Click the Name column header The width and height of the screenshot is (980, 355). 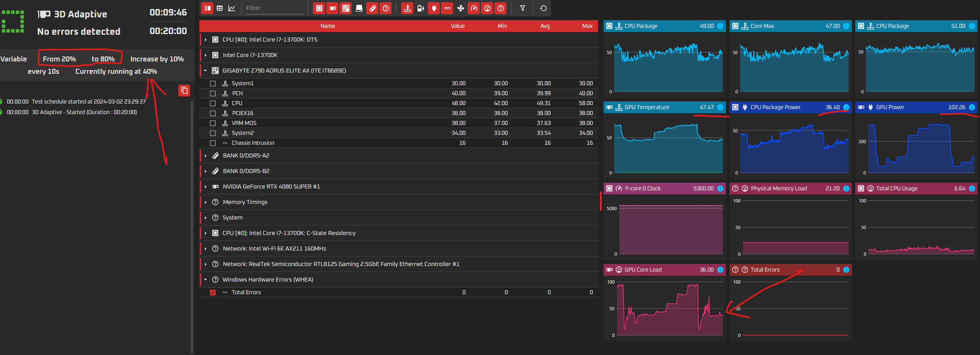[x=327, y=26]
